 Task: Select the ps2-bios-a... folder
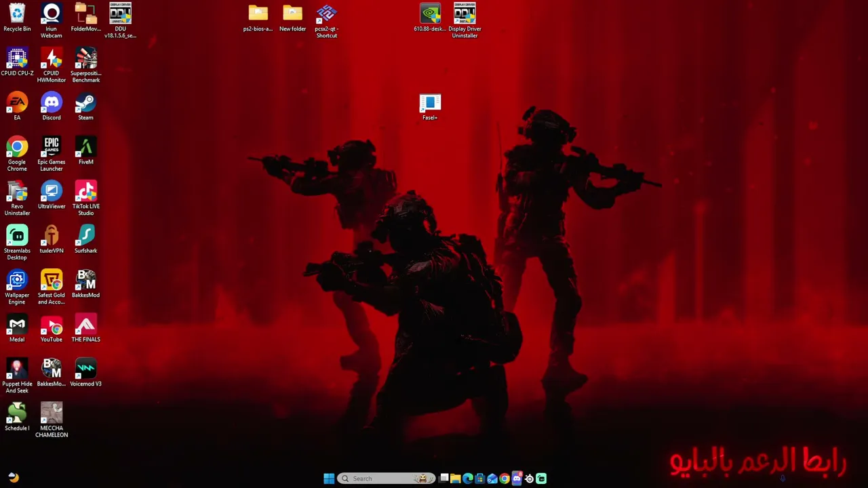[x=258, y=18]
